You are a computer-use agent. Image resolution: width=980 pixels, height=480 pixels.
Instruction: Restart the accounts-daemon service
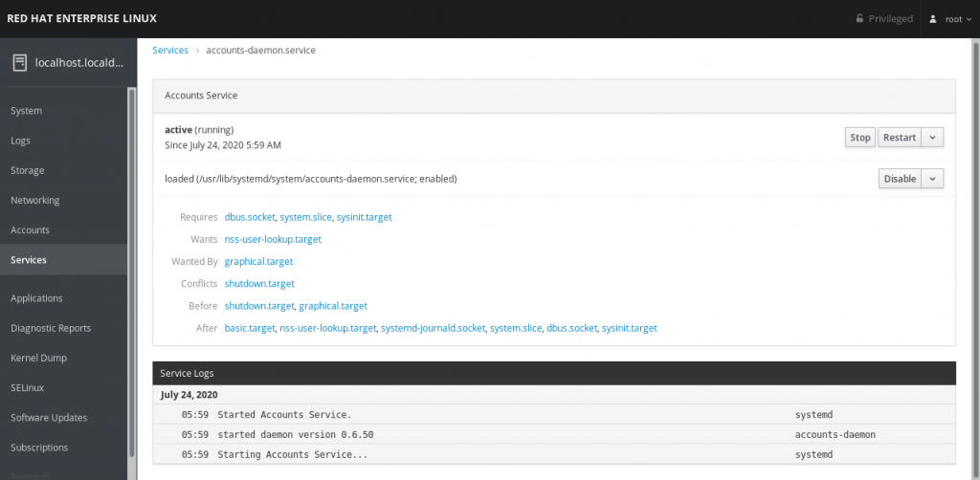(899, 138)
